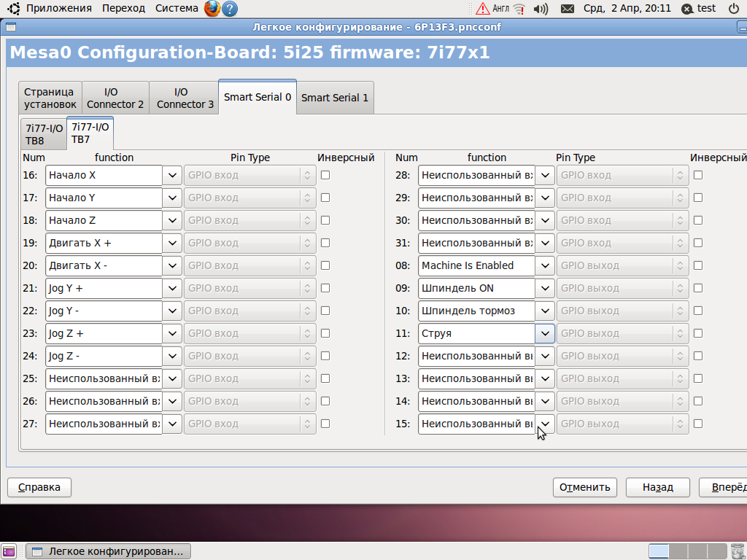Click Pin Type stepper for pin 12
Image resolution: width=747 pixels, height=560 pixels.
[x=680, y=356]
